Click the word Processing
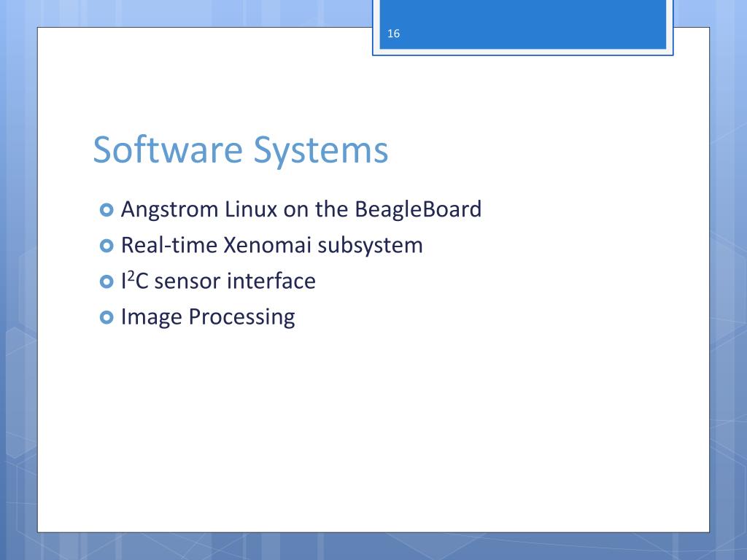Image resolution: width=747 pixels, height=560 pixels. (242, 317)
